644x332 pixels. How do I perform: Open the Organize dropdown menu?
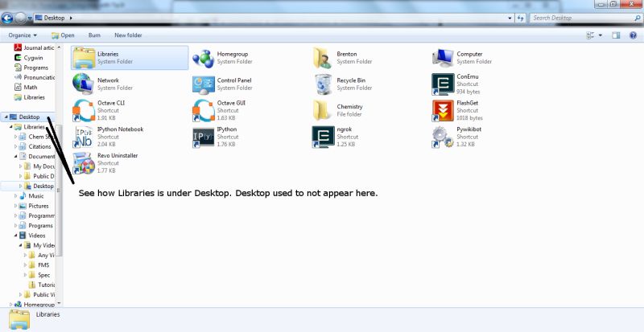click(23, 35)
